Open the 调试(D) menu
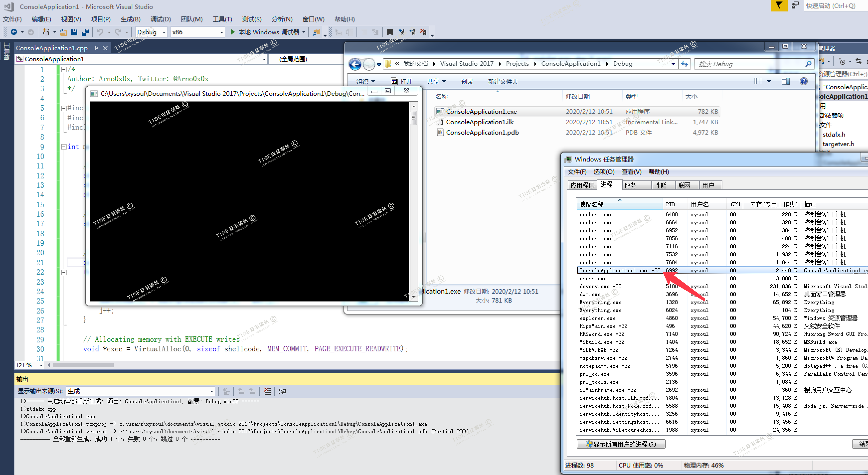The width and height of the screenshot is (868, 475). pyautogui.click(x=160, y=19)
